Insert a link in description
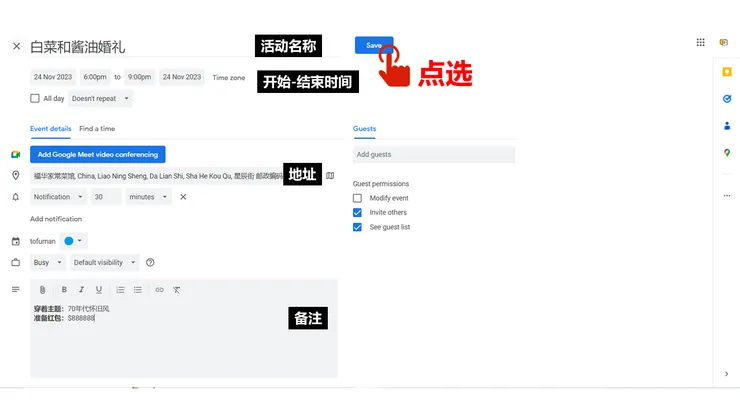Screen dimensions: 740x416 (x=160, y=289)
